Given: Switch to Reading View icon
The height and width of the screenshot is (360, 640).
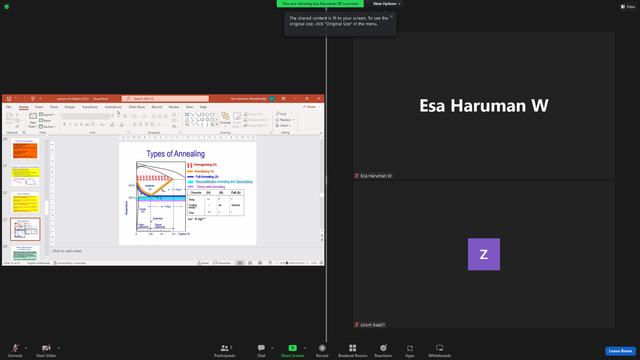Looking at the screenshot, I should [260, 263].
